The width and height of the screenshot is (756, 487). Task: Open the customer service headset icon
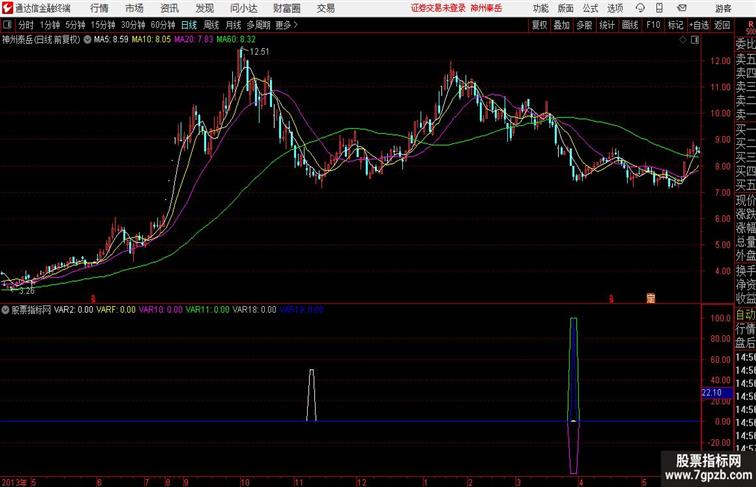640,8
